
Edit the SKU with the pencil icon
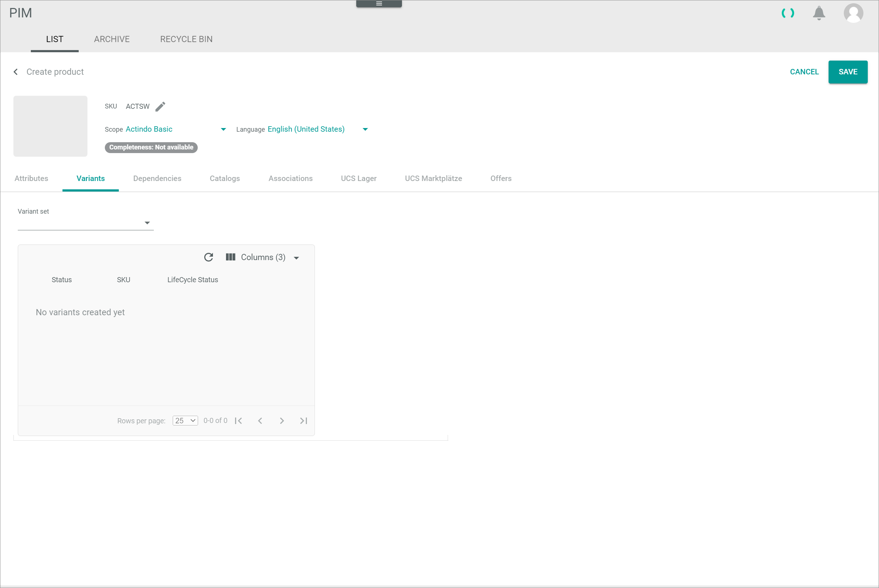point(160,107)
